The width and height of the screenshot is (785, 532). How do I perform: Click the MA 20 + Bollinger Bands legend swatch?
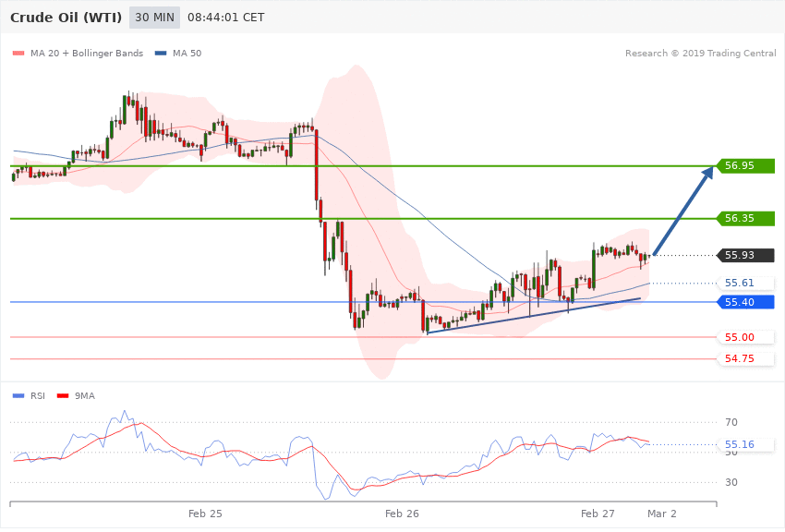tap(18, 53)
